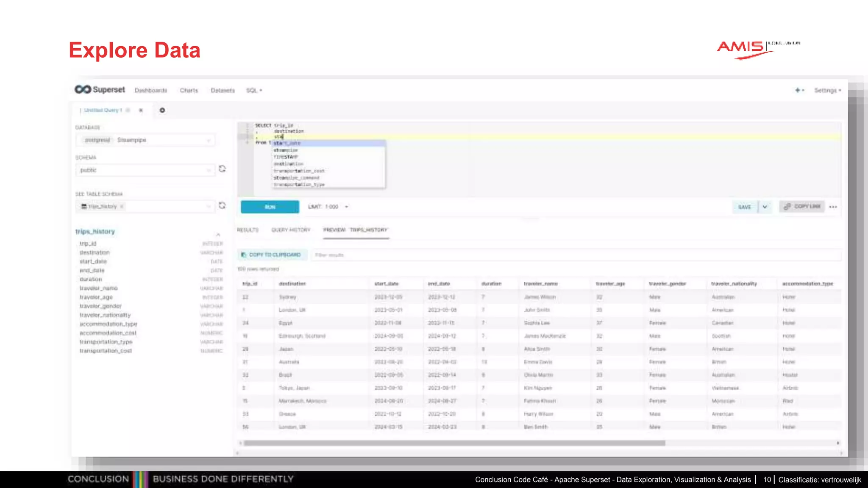Screen dimensions: 868x488
Task: Choose TIMESTAMP from the autocomplete list
Action: tap(328, 157)
